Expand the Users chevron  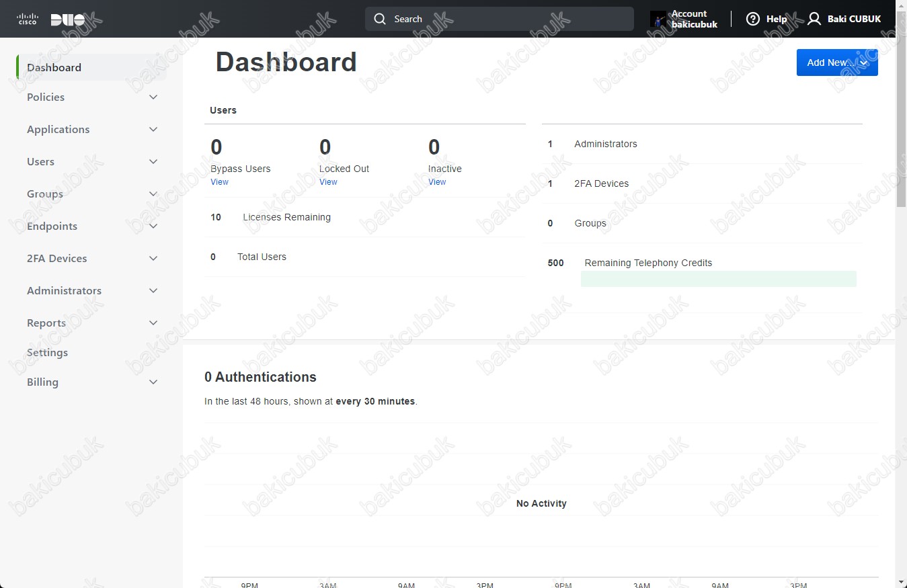click(x=153, y=161)
